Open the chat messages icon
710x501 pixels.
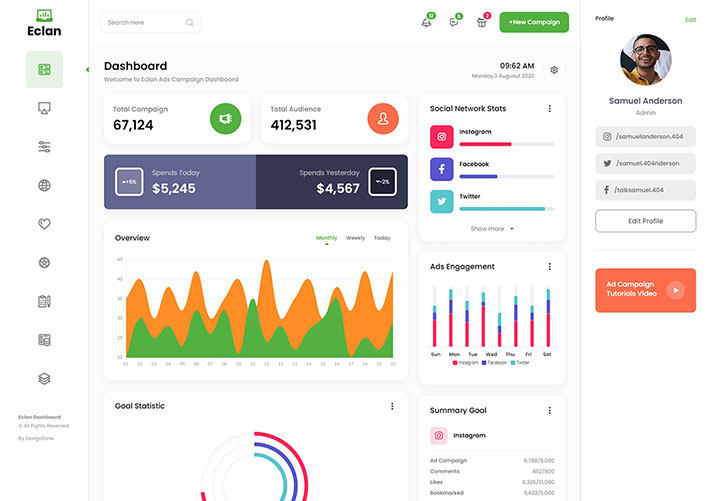454,22
